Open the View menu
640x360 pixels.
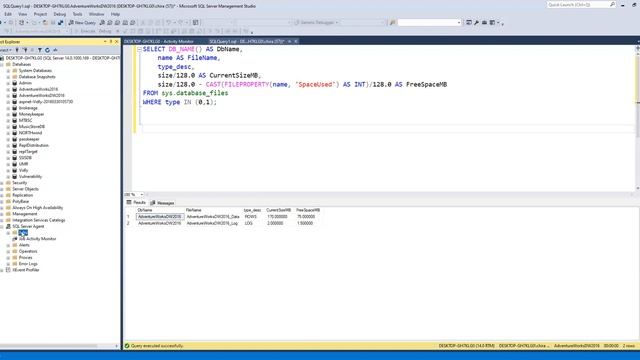[22, 14]
